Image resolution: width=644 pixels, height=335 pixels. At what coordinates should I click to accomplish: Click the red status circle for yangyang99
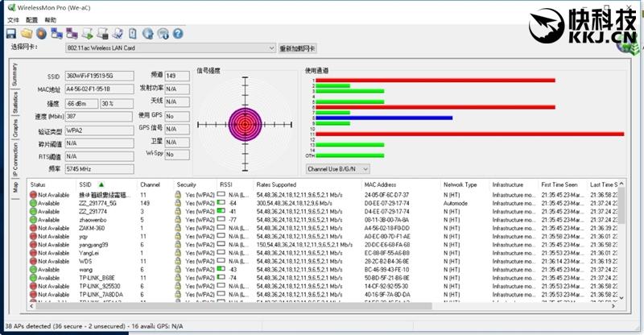tap(33, 245)
